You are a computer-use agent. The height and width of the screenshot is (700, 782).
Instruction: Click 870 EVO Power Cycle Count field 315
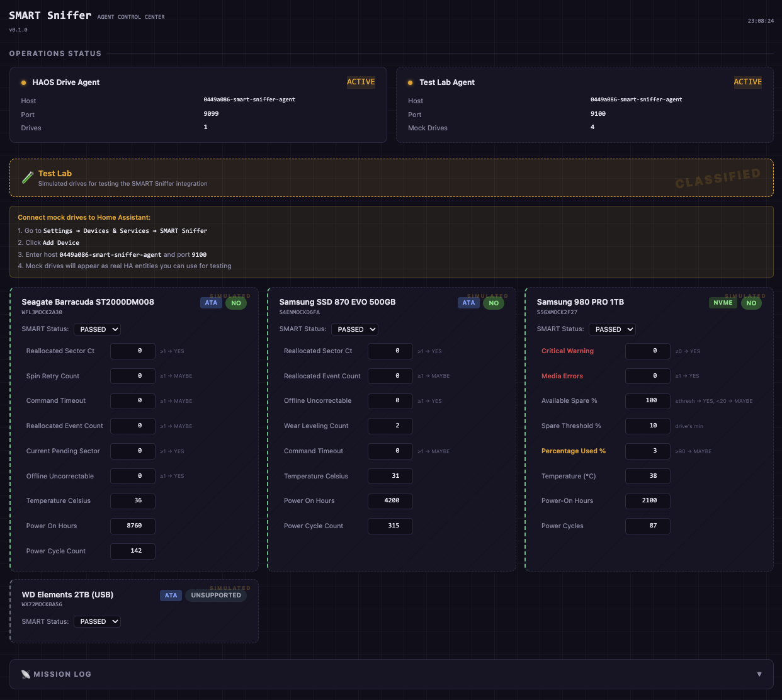pos(390,526)
